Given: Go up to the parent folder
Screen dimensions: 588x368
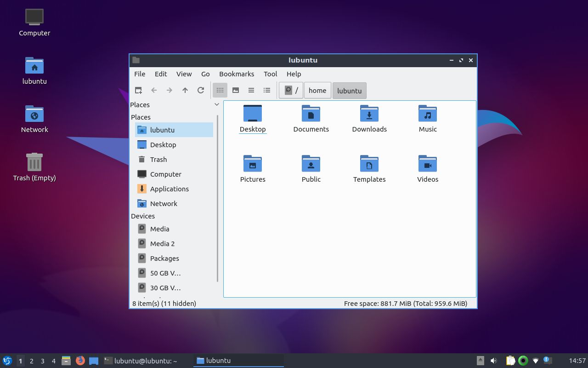Looking at the screenshot, I should tap(185, 90).
